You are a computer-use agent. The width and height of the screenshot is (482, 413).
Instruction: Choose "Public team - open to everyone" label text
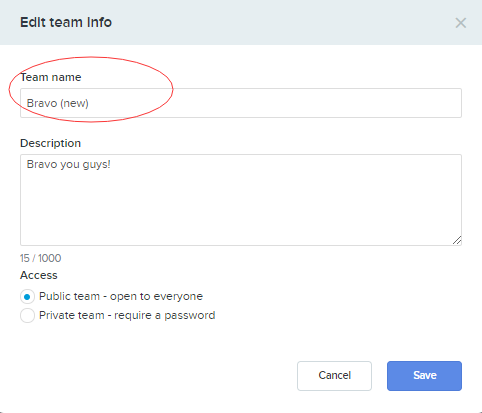click(x=121, y=296)
